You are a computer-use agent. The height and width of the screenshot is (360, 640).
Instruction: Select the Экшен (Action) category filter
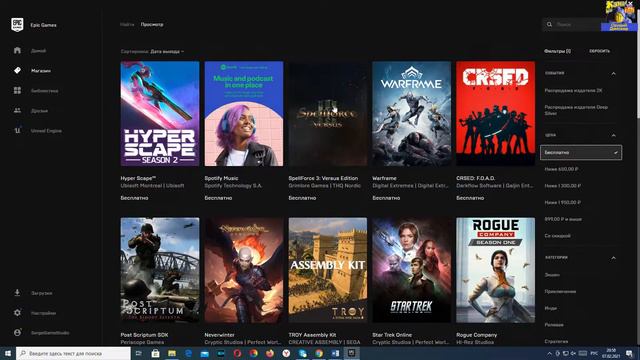(x=552, y=275)
